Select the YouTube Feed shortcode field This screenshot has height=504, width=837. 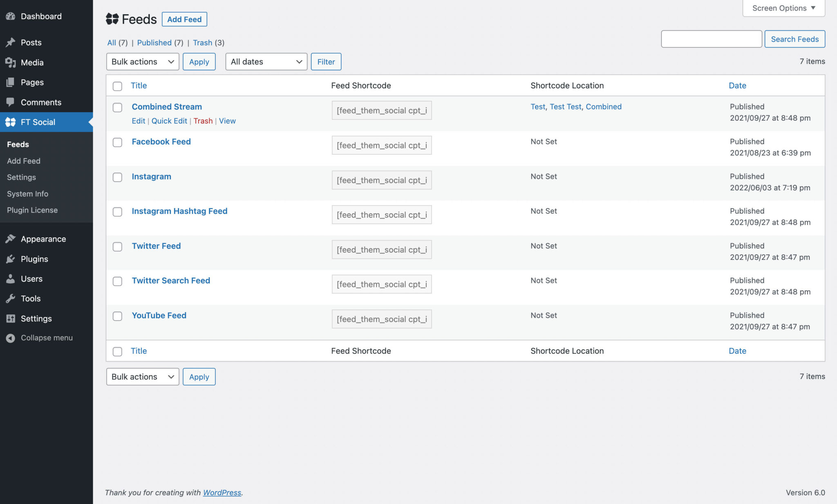(x=382, y=319)
